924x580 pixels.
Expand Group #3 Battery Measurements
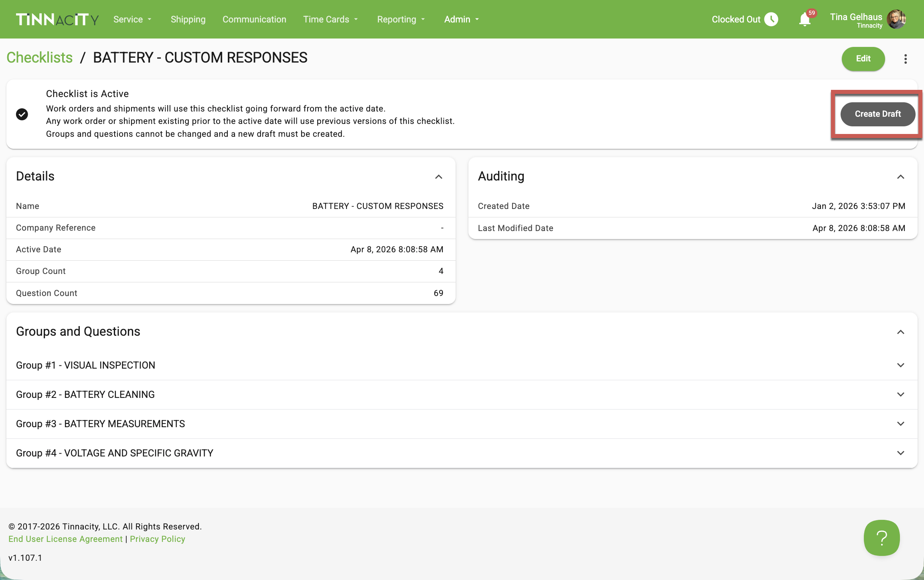pyautogui.click(x=901, y=424)
